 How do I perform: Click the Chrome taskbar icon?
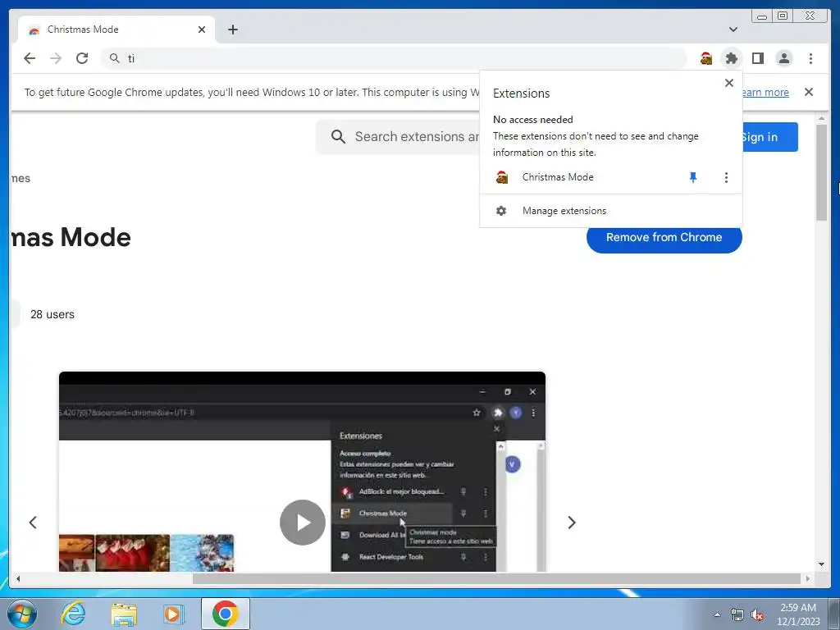[225, 614]
